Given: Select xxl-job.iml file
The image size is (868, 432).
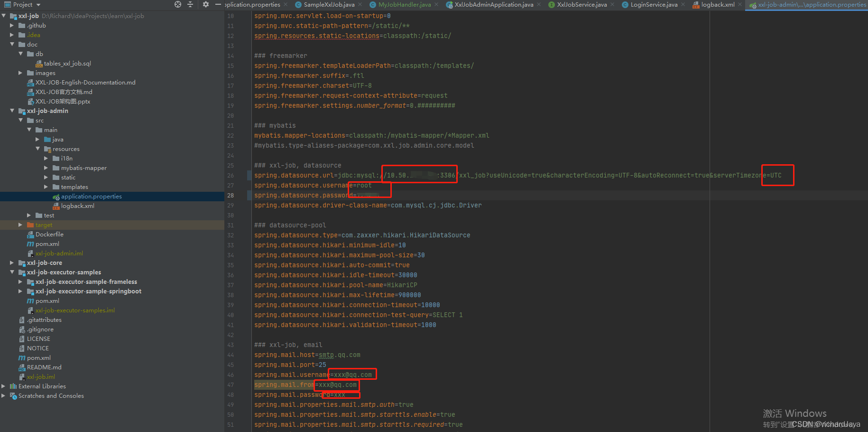Looking at the screenshot, I should (x=41, y=376).
